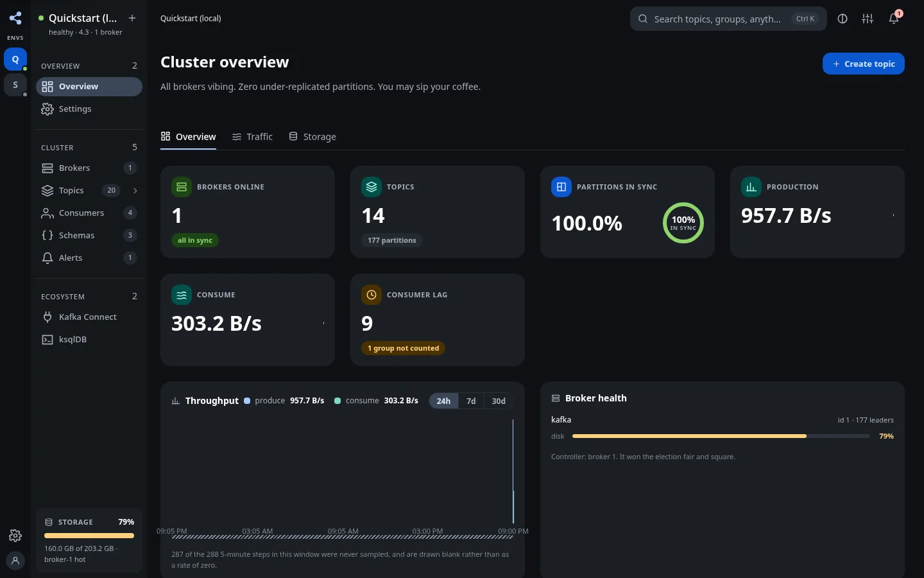Viewport: 924px width, 578px height.
Task: Select the Overview tab
Action: click(188, 137)
